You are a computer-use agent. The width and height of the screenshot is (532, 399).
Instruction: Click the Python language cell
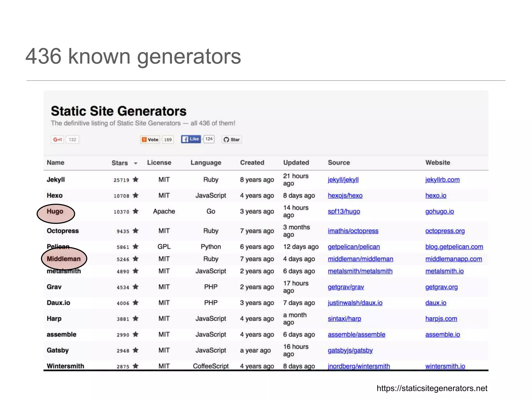211,247
